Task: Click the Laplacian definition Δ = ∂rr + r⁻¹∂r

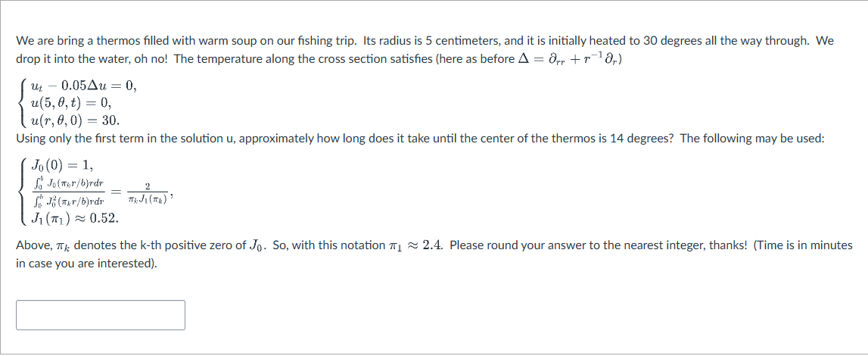Action: click(580, 59)
